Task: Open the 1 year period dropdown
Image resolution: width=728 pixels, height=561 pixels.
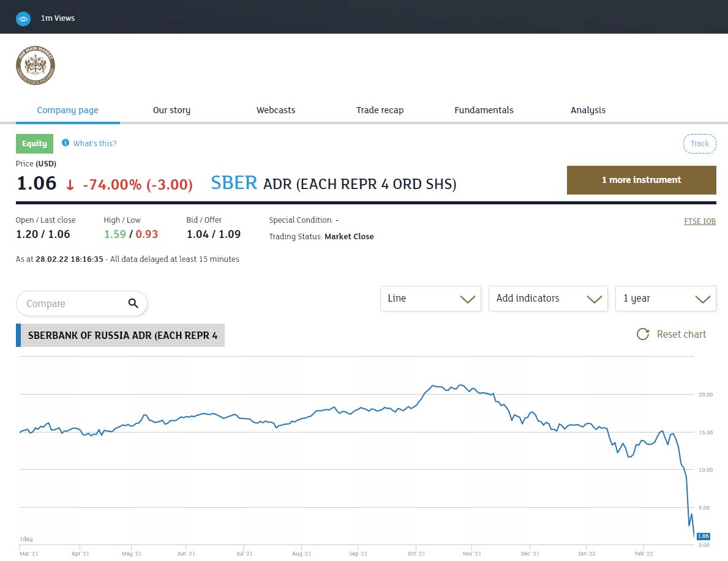Action: (666, 299)
